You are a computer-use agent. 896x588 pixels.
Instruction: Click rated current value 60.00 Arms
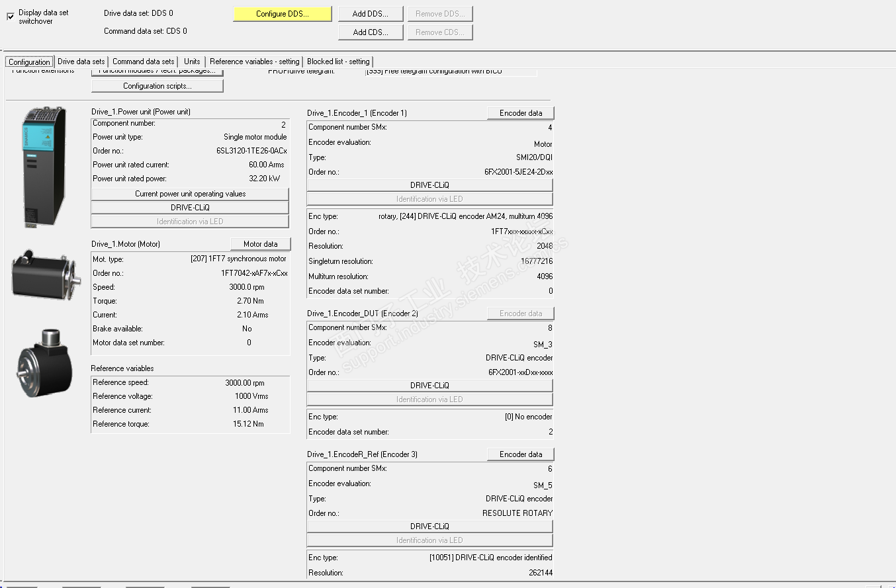(x=267, y=165)
